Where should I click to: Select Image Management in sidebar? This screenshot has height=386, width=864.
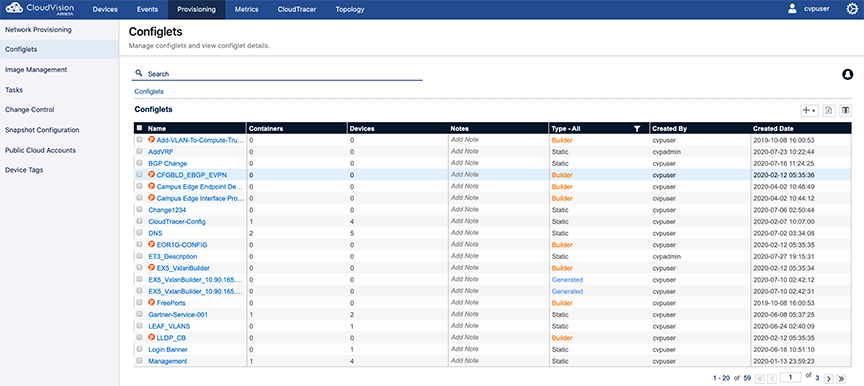coord(36,70)
